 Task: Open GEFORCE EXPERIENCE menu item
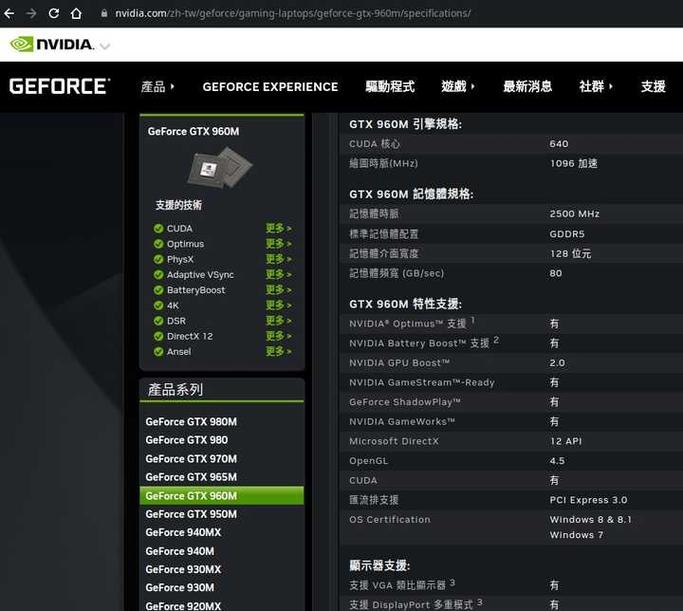(x=270, y=87)
